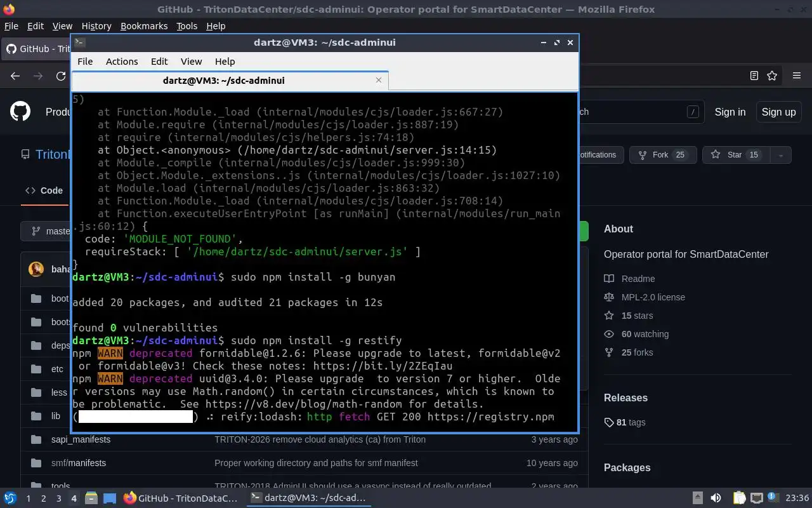The width and height of the screenshot is (812, 508).
Task: Open the terminal Actions menu
Action: (122, 62)
